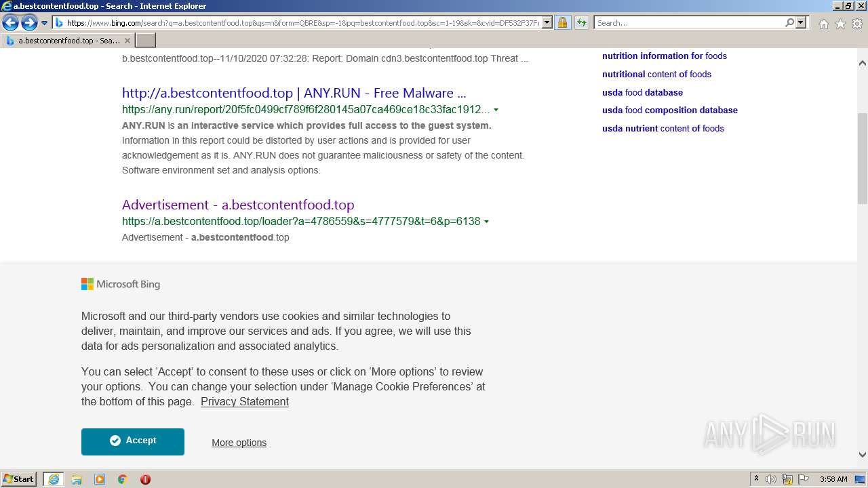
Task: Open Internet Explorer in the taskbar
Action: tap(54, 479)
